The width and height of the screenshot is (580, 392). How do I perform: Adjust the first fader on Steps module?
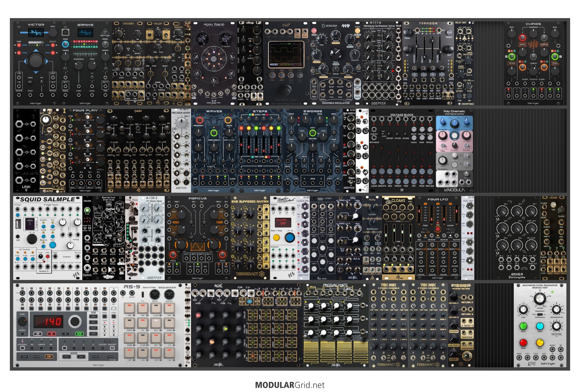(241, 145)
